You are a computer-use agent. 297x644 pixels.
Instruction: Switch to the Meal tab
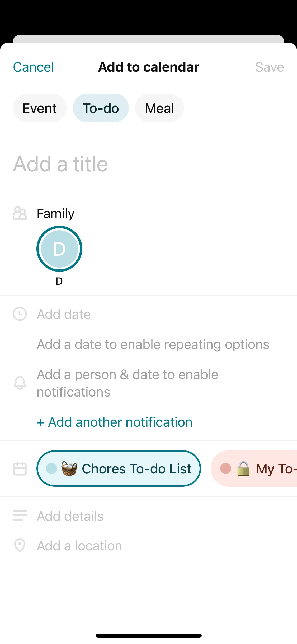pos(159,108)
